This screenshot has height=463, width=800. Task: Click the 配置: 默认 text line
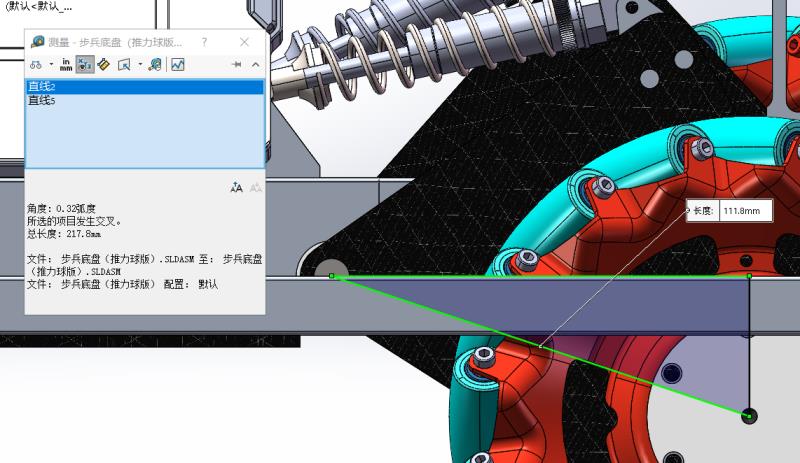click(x=191, y=284)
